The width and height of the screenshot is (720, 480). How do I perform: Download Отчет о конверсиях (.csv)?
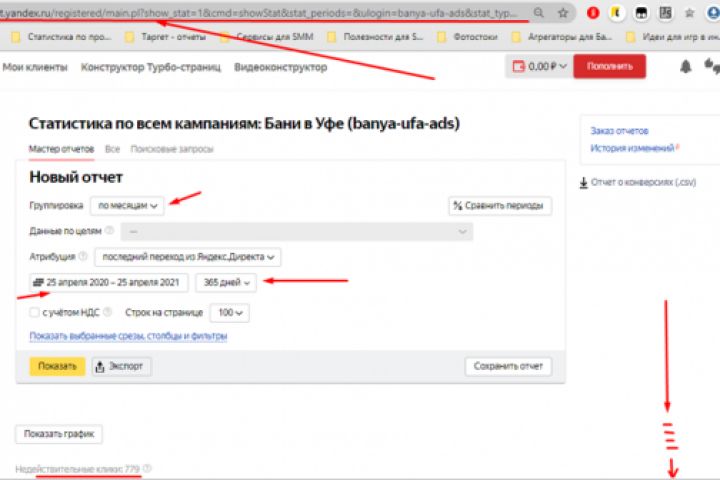pos(638,182)
